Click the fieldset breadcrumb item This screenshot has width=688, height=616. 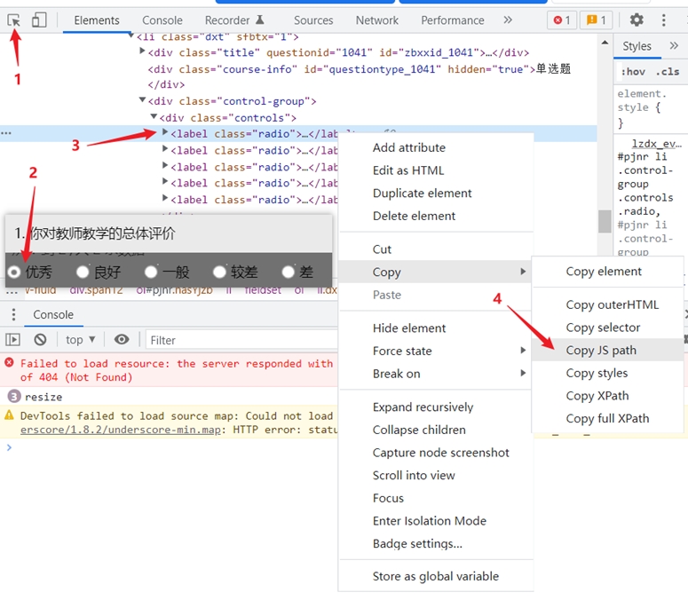point(263,290)
